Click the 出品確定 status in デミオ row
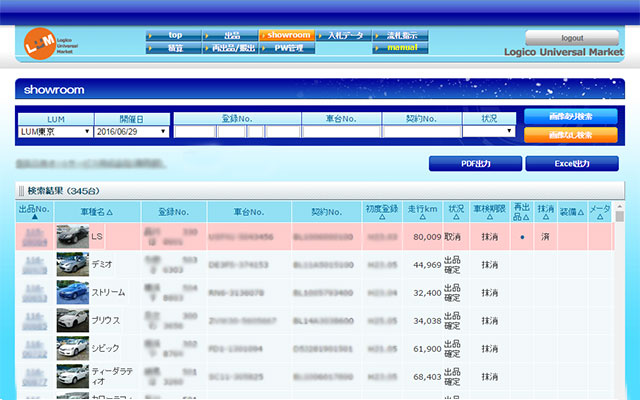This screenshot has width=640, height=400. click(452, 264)
